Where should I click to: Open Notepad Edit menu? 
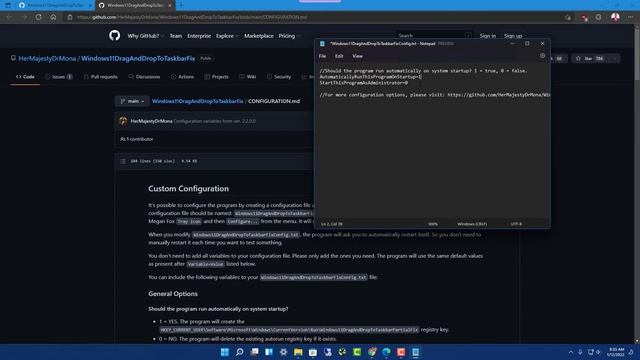pyautogui.click(x=339, y=56)
